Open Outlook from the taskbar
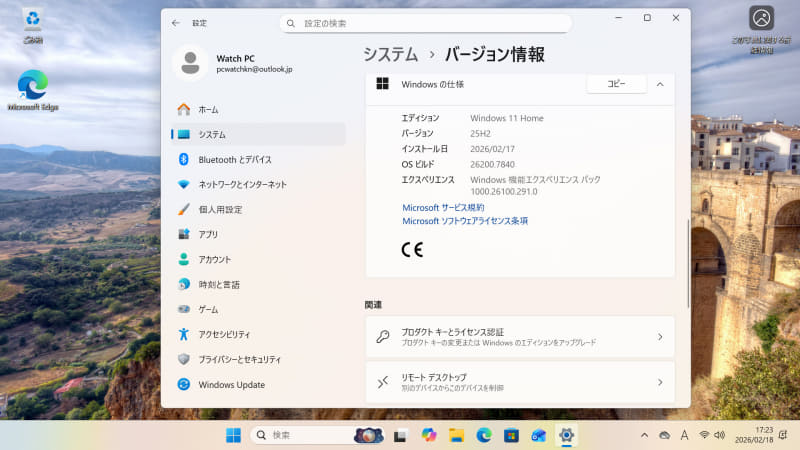Viewport: 800px width, 450px height. tap(539, 435)
